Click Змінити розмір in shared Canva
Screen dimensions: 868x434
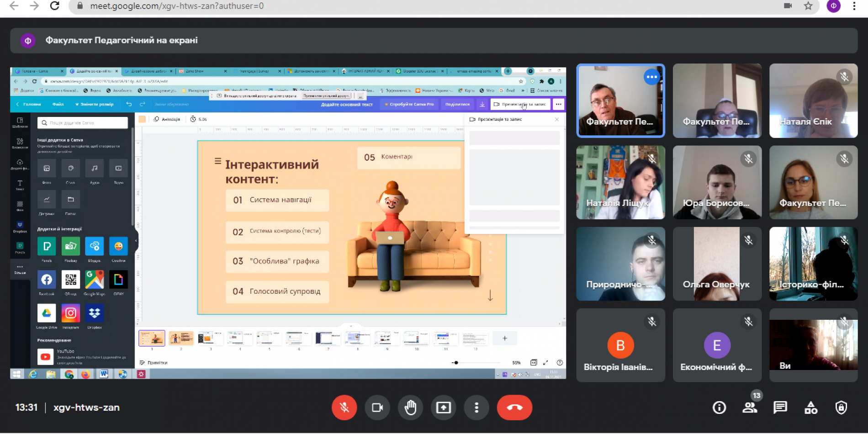(x=94, y=104)
